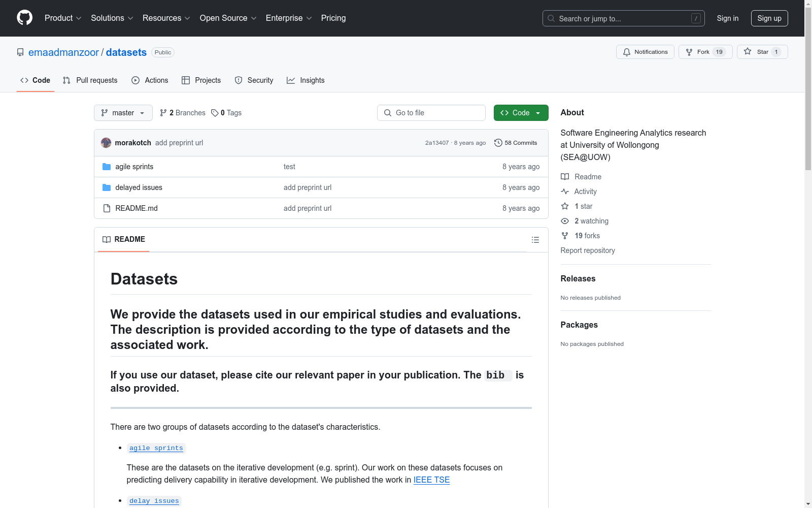This screenshot has width=812, height=508.
Task: Click the morakotch author name
Action: (133, 143)
